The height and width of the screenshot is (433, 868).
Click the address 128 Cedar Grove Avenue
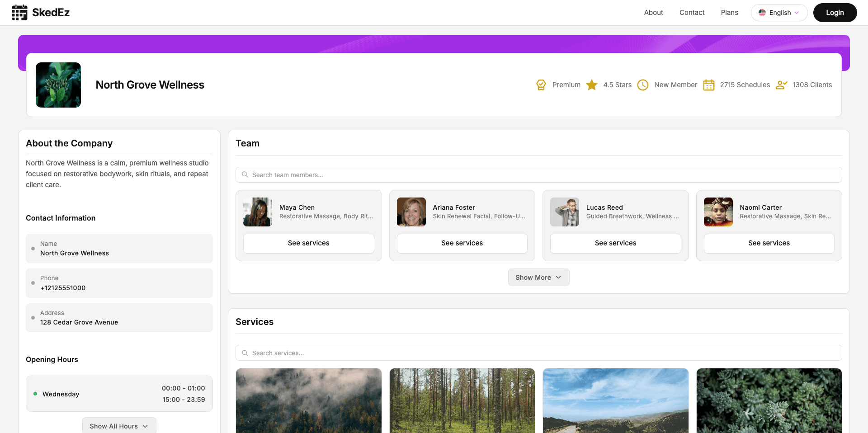pos(79,322)
